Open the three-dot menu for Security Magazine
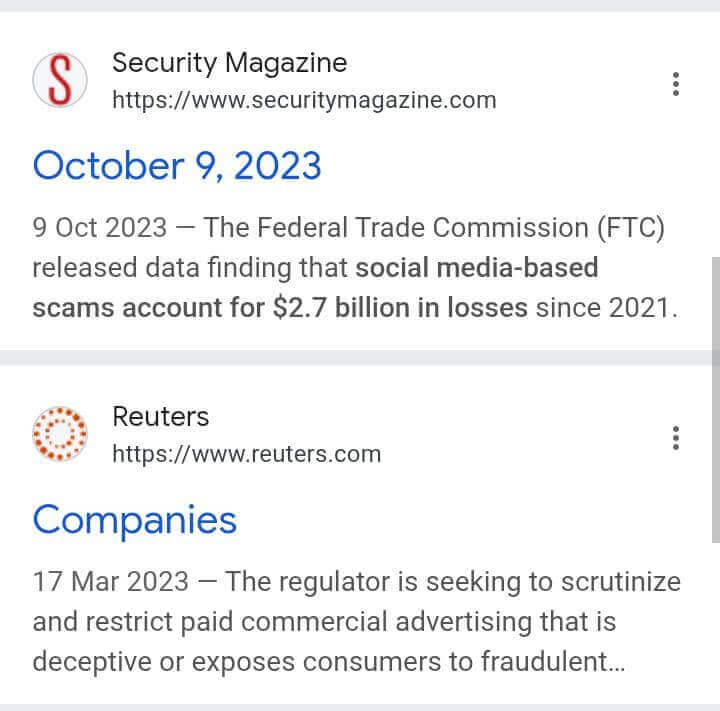 [677, 84]
